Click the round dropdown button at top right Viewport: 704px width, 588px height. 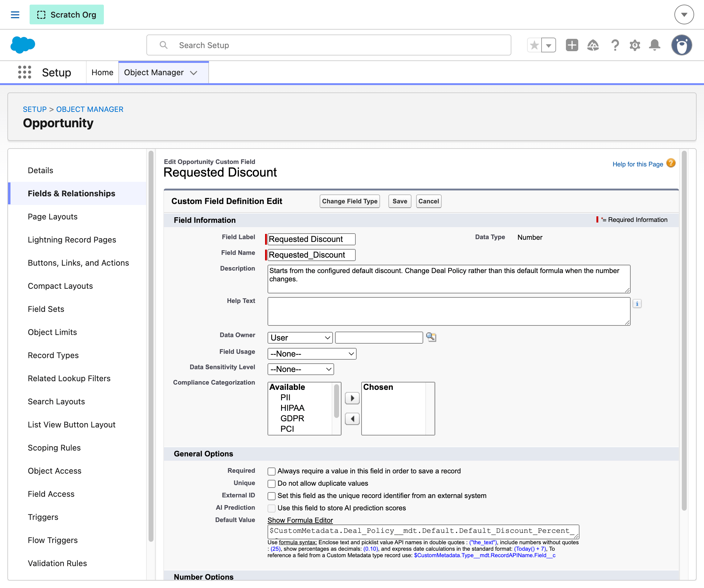684,15
